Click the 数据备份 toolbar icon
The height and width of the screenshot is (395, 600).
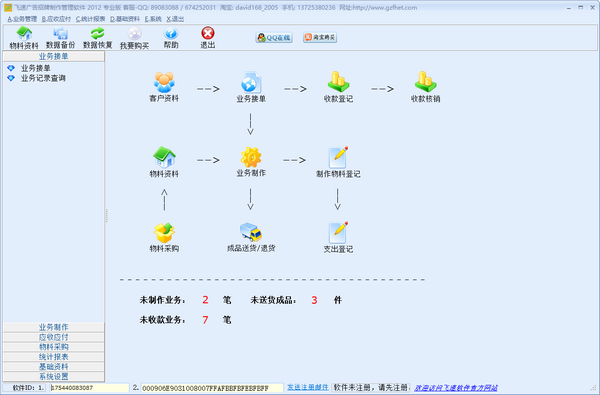pos(60,38)
